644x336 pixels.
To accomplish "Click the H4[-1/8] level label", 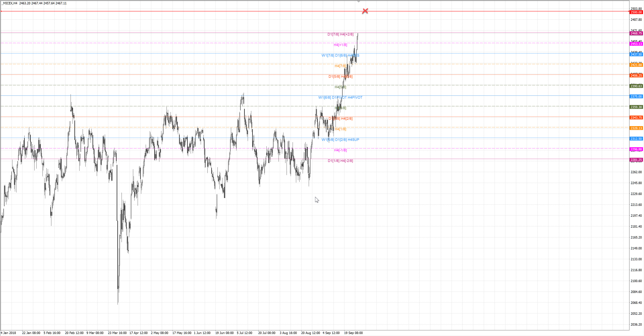I will pos(340,150).
